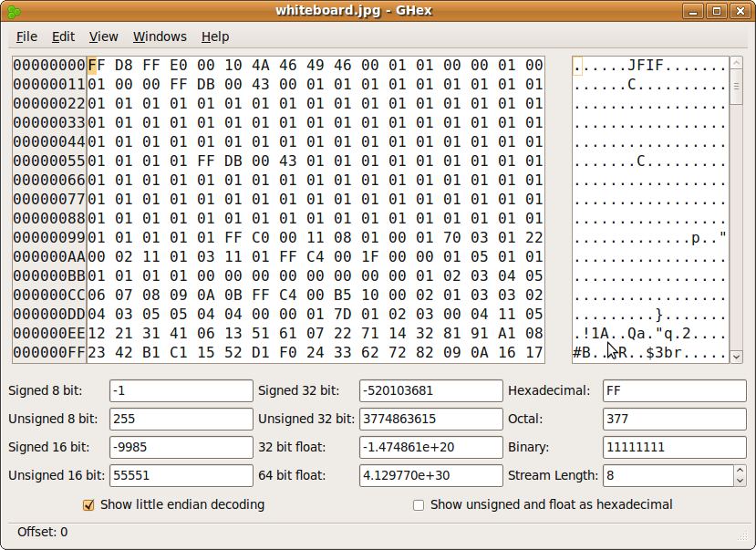Open the File menu
This screenshot has width=756, height=550.
click(26, 36)
